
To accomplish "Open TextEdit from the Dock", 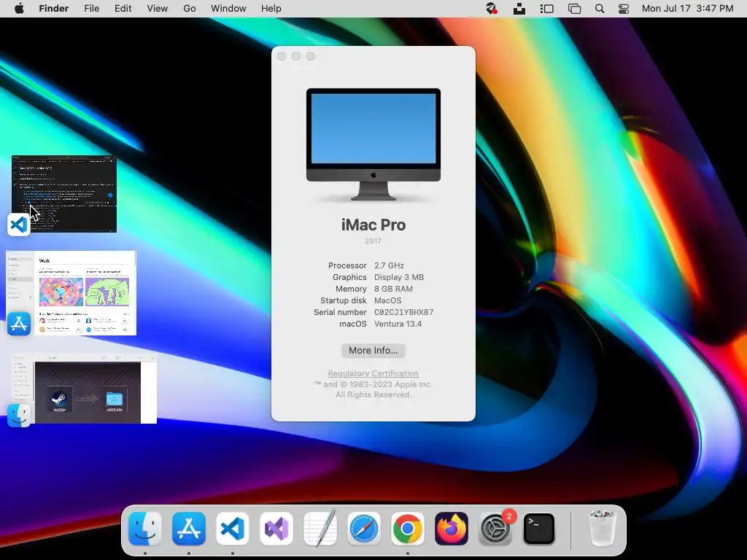I will pyautogui.click(x=320, y=529).
